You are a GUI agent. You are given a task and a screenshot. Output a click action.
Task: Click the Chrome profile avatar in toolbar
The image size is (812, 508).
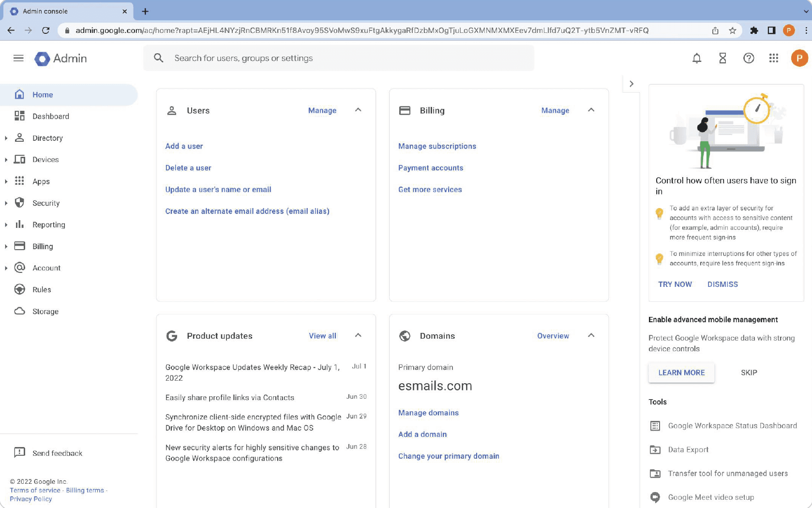click(789, 30)
